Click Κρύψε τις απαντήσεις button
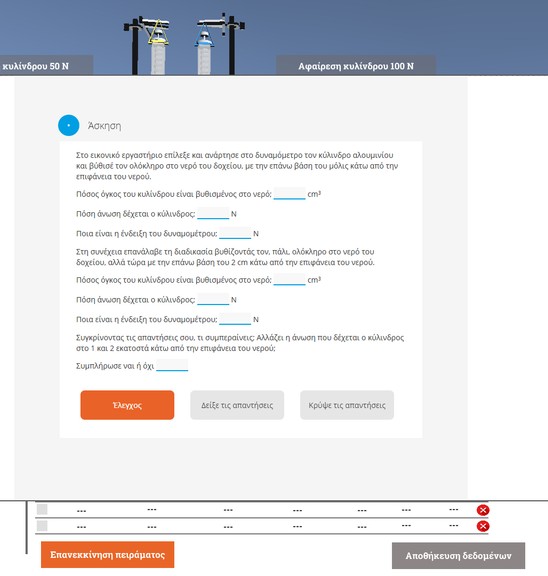 [347, 405]
